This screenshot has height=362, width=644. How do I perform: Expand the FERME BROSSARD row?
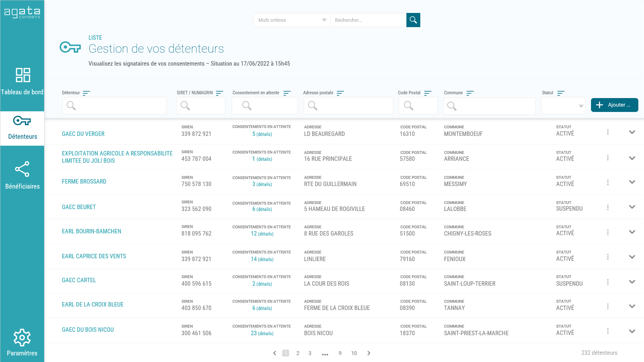(632, 182)
